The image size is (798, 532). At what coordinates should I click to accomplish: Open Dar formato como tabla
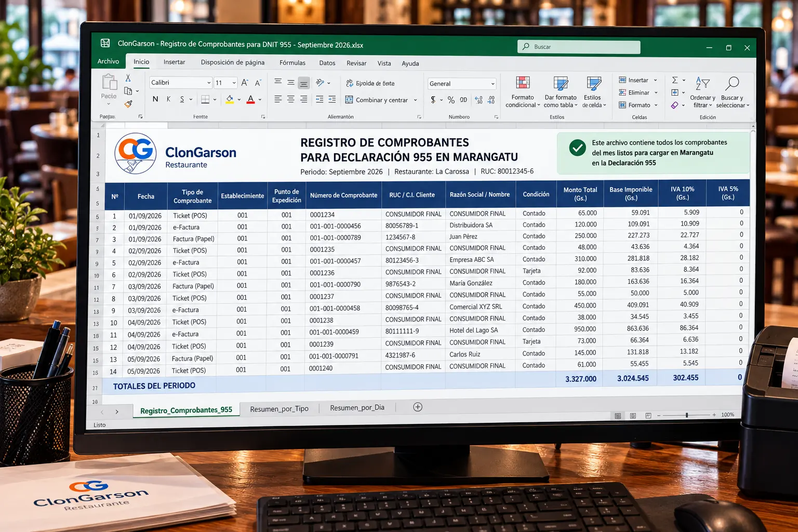click(561, 92)
